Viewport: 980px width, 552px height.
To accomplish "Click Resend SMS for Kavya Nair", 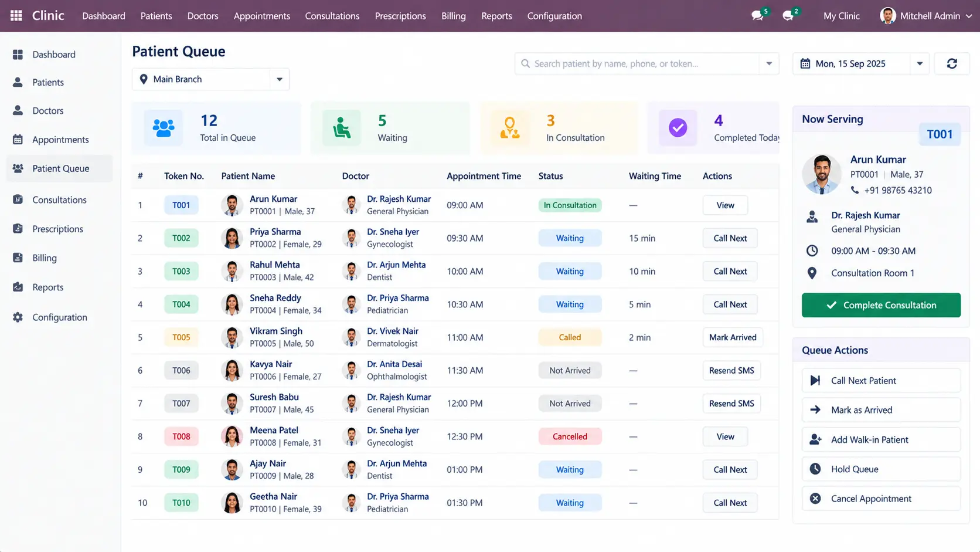I will click(x=731, y=370).
